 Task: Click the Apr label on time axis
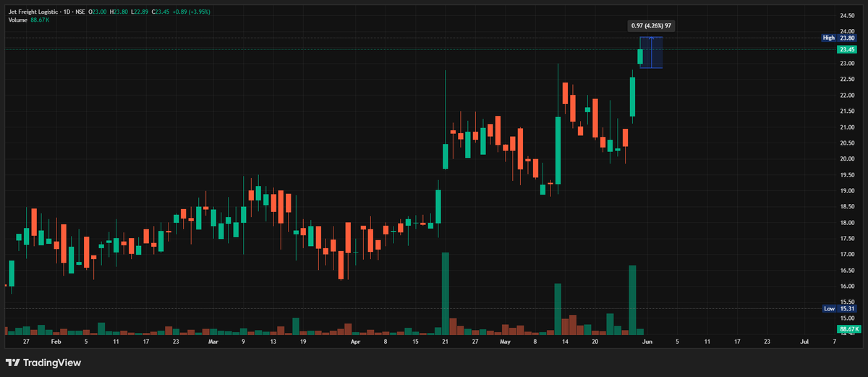click(355, 340)
